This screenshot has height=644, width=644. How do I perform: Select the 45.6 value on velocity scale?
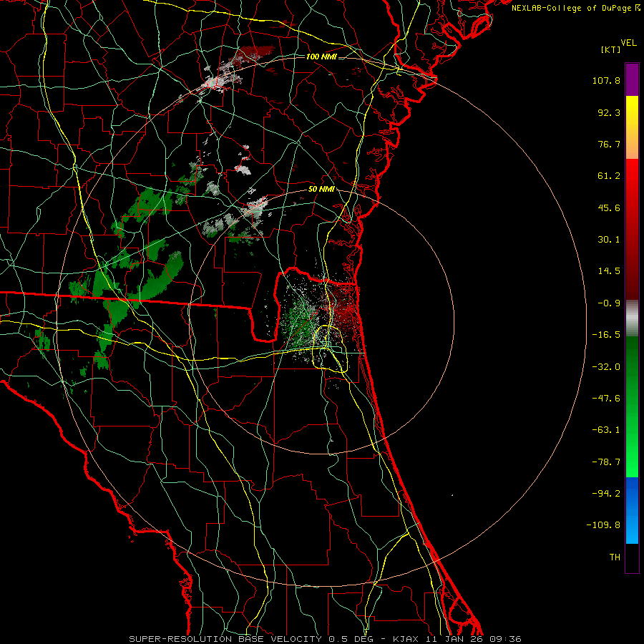[609, 208]
